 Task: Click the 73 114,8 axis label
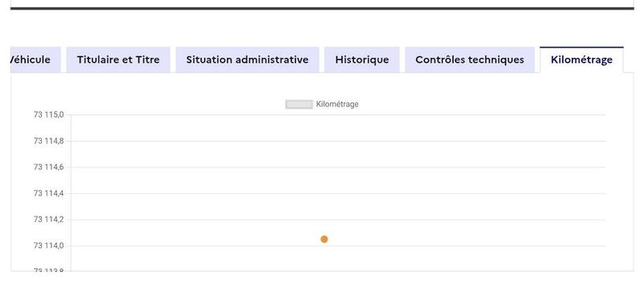pyautogui.click(x=48, y=141)
